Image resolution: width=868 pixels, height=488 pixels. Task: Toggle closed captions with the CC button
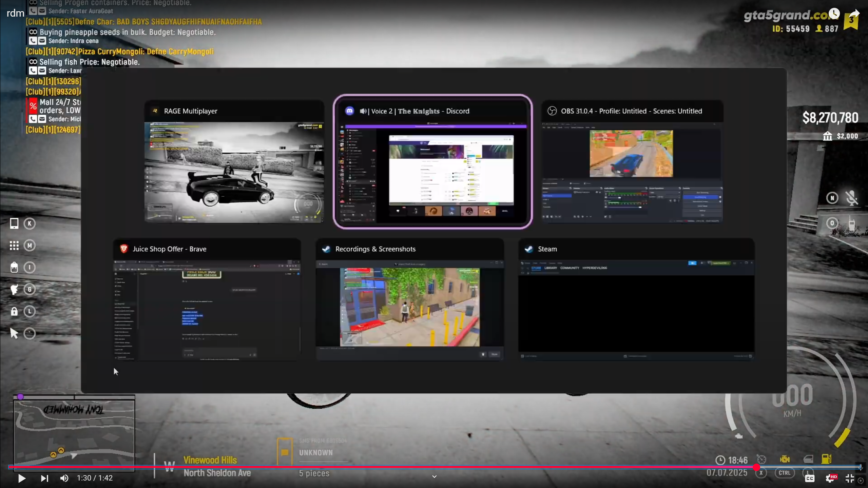pos(810,478)
